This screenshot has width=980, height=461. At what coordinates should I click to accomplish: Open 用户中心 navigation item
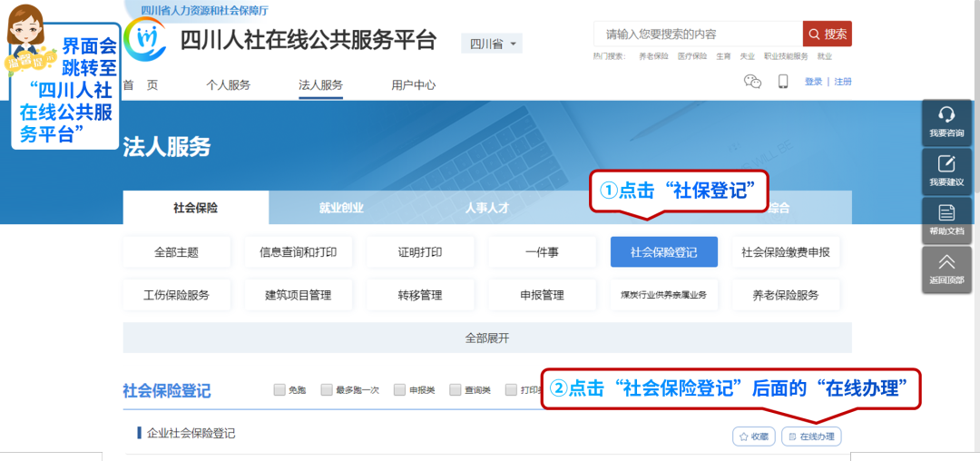(x=414, y=85)
